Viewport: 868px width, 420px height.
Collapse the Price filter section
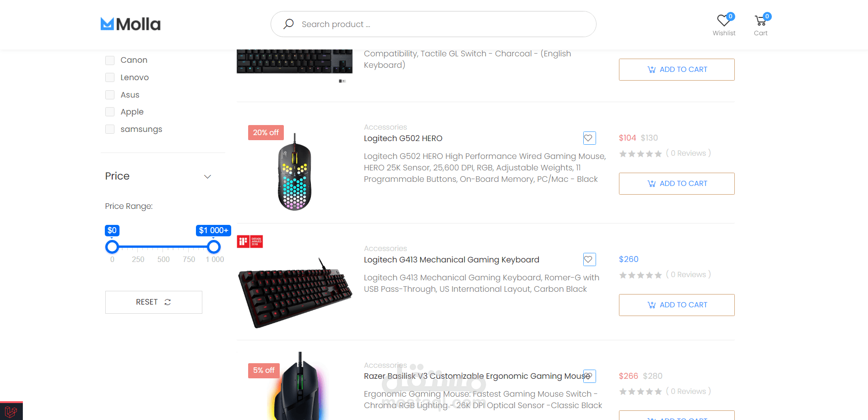207,176
